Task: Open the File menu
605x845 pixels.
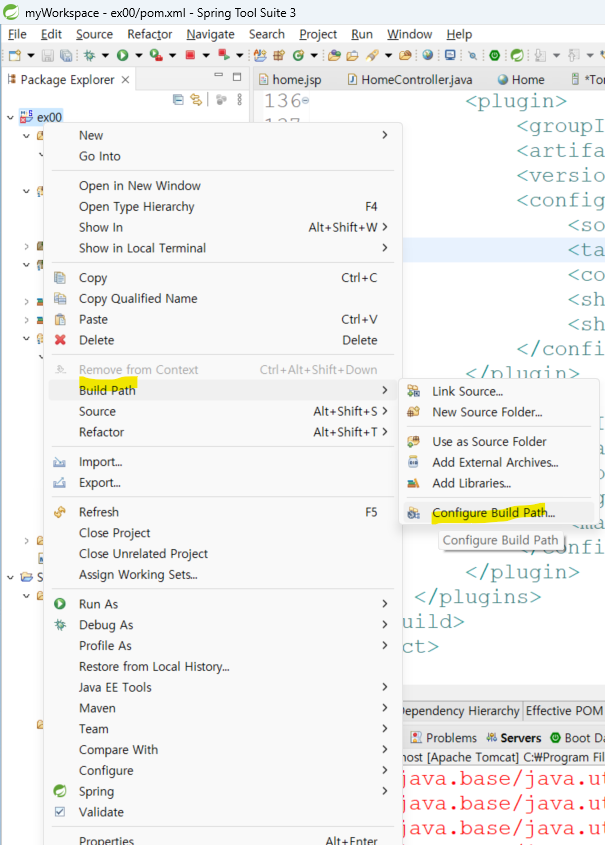Action: 17,34
